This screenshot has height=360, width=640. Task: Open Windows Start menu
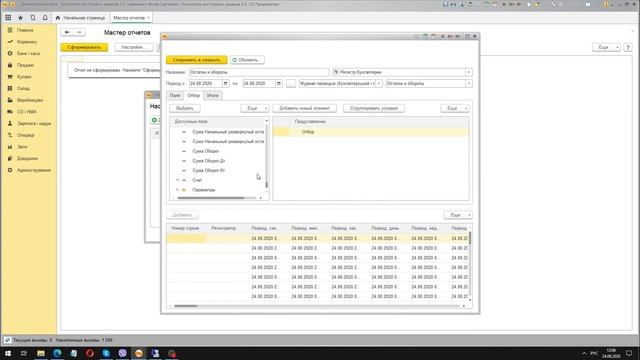pyautogui.click(x=8, y=353)
